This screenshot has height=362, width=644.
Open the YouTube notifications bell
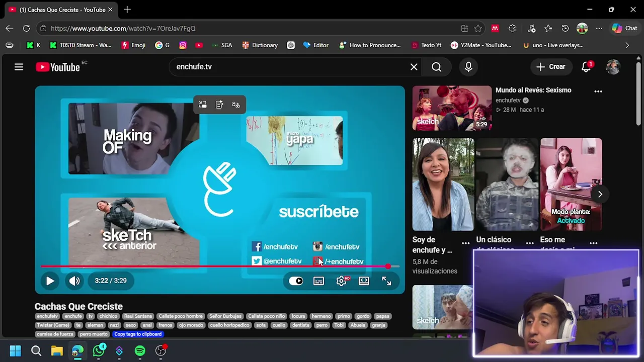point(586,66)
